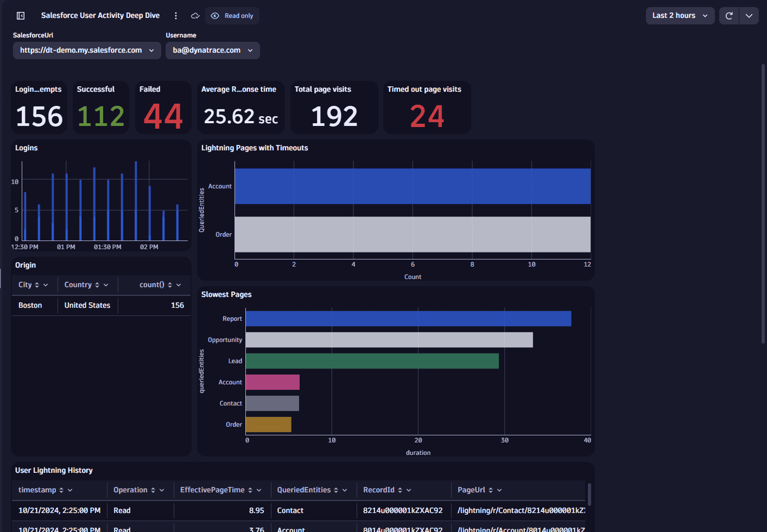Open the City column menu chevron
767x532 pixels.
pos(46,285)
